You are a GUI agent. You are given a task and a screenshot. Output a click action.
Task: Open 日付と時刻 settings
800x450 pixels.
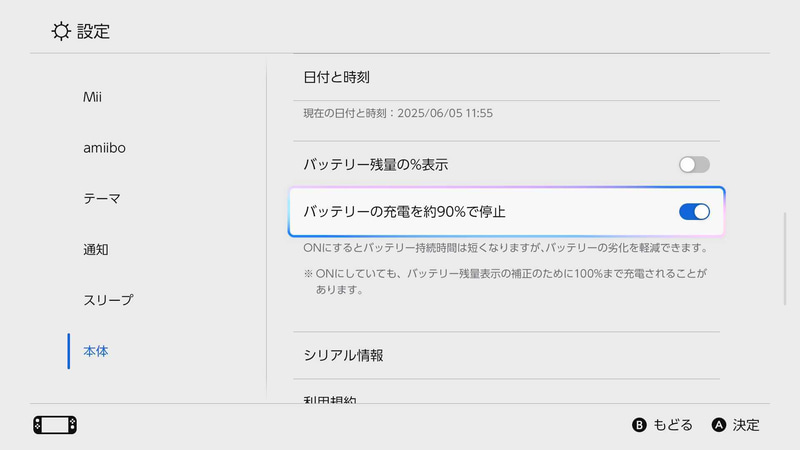click(344, 77)
